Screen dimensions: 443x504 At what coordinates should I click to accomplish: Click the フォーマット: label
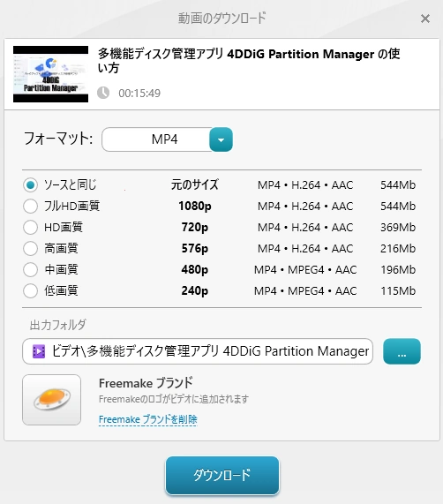click(58, 139)
